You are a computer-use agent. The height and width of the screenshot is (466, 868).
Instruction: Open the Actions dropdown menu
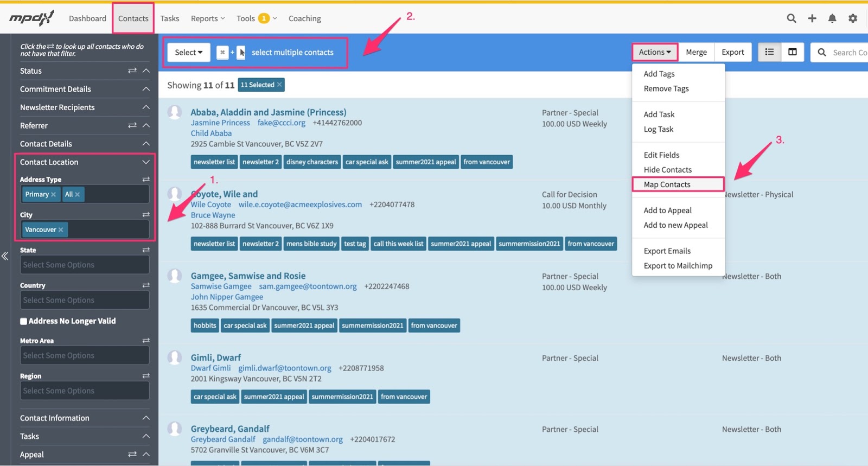[x=655, y=52]
